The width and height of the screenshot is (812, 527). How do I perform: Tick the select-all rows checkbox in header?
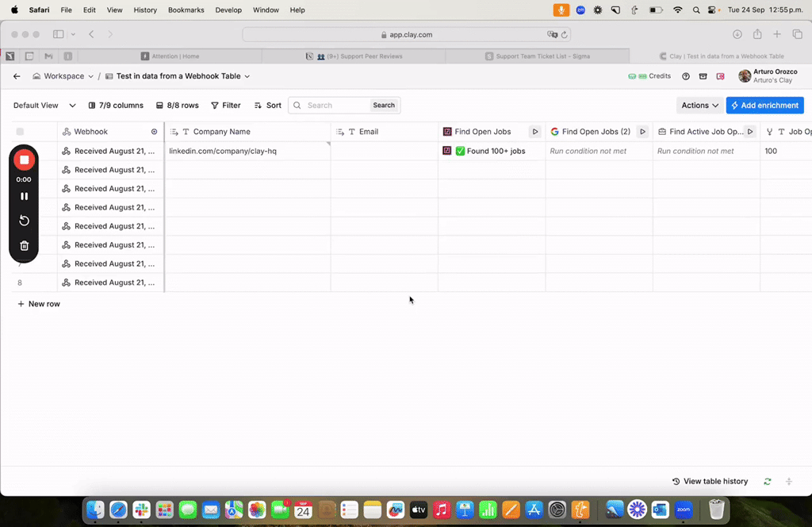coord(20,132)
